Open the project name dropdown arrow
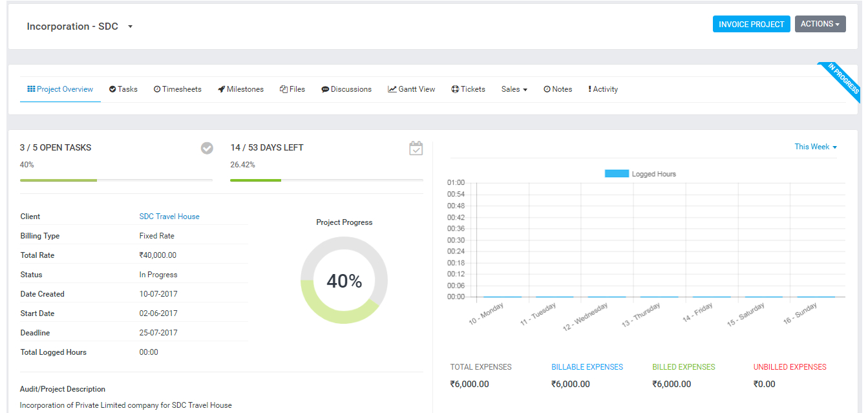868x413 pixels. pyautogui.click(x=130, y=26)
